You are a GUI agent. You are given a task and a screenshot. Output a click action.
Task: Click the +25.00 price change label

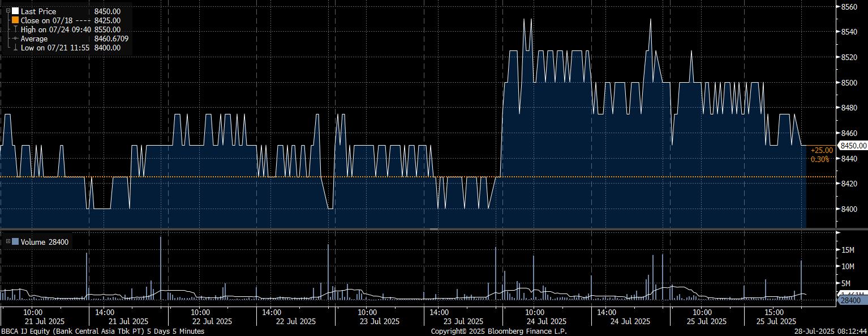point(821,150)
